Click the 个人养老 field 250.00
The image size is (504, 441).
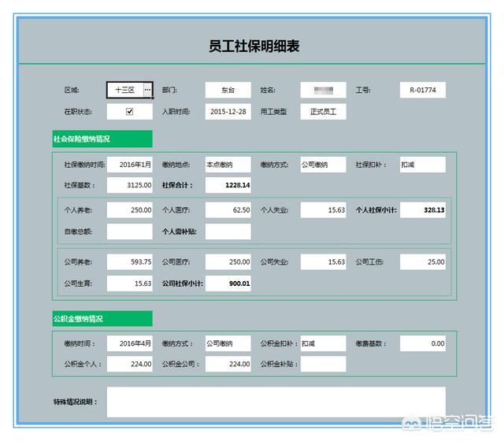[130, 210]
